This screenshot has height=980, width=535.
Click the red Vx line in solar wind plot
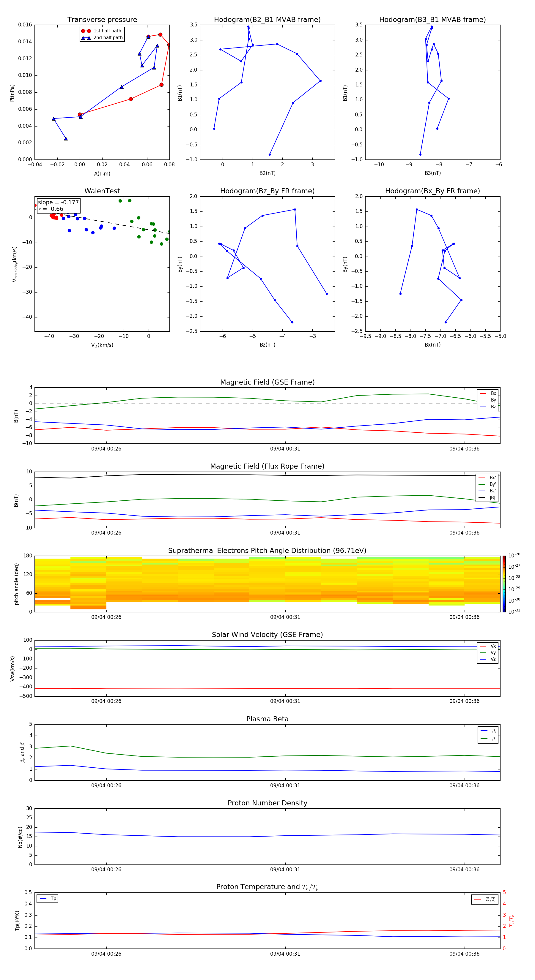(267, 689)
